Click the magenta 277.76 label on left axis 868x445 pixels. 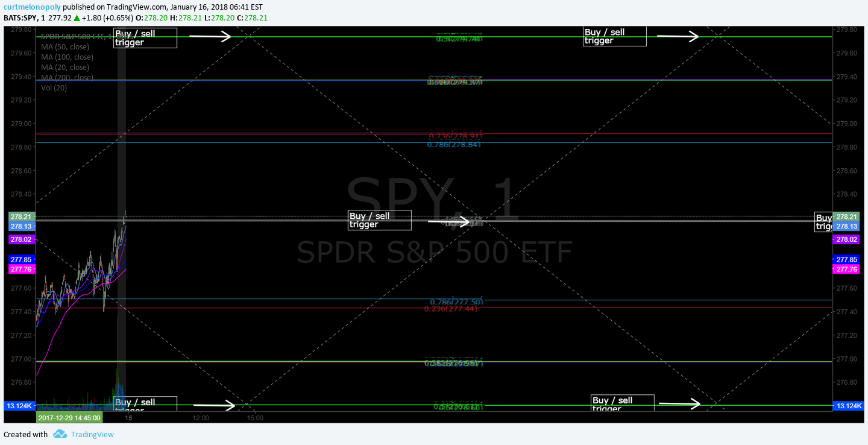20,269
